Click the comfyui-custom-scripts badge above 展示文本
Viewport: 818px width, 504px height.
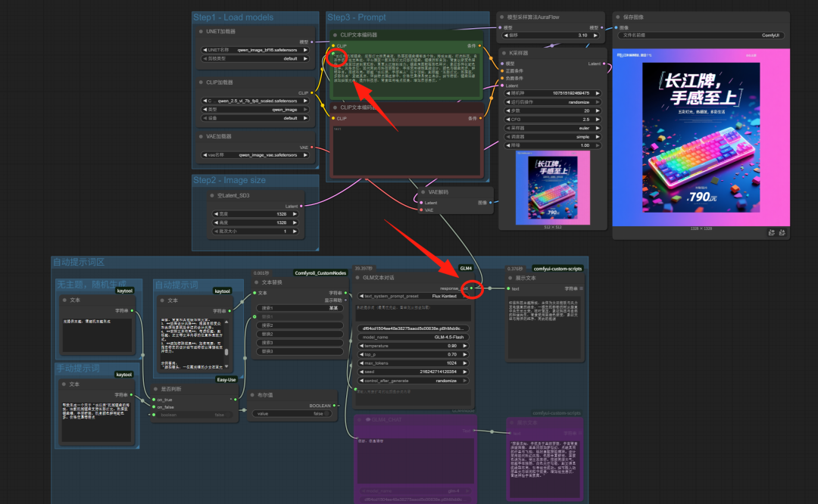(557, 269)
